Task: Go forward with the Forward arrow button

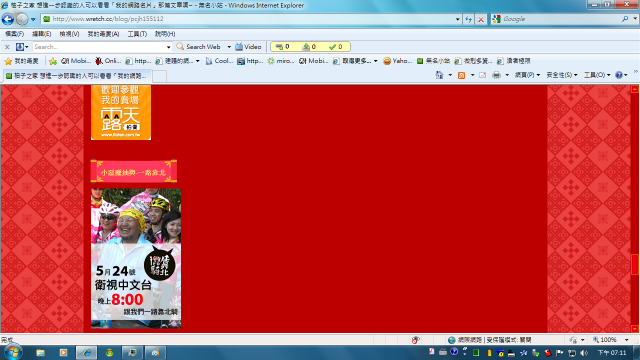Action: click(22, 19)
